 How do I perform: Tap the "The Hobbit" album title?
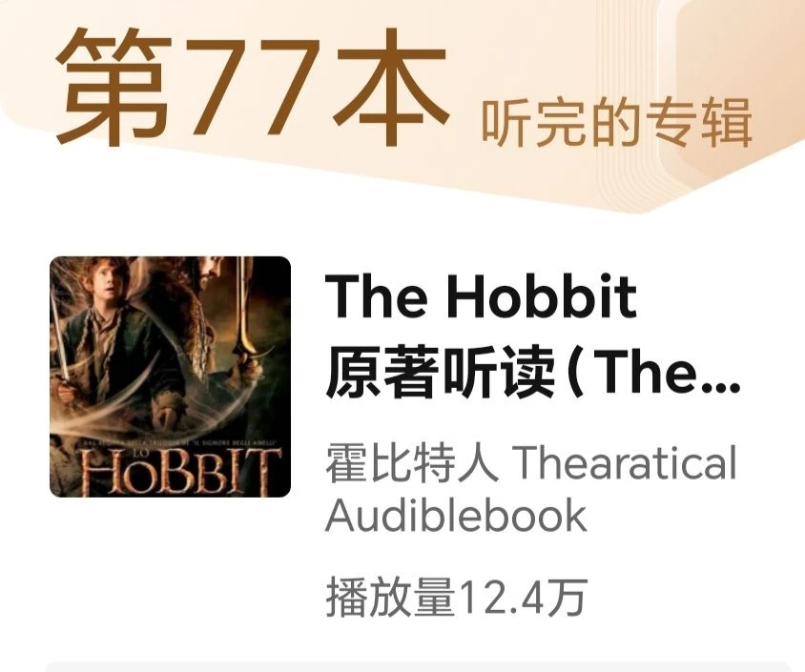click(481, 296)
